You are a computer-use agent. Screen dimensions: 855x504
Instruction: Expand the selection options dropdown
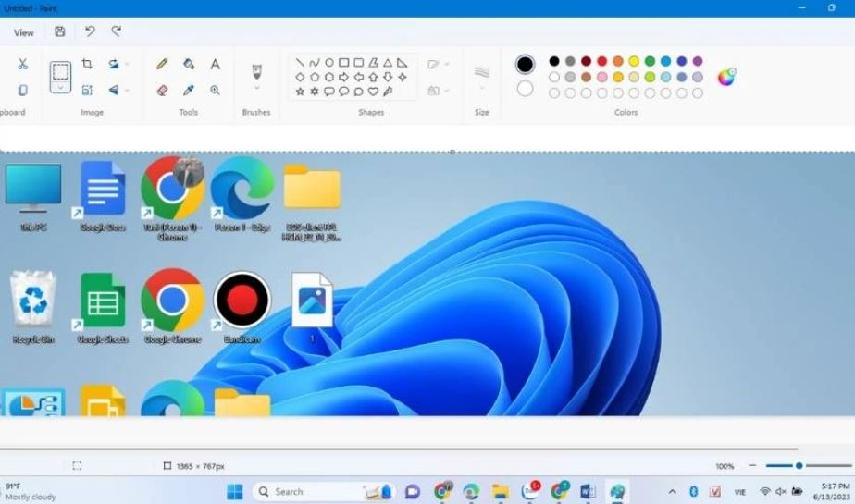pyautogui.click(x=60, y=88)
